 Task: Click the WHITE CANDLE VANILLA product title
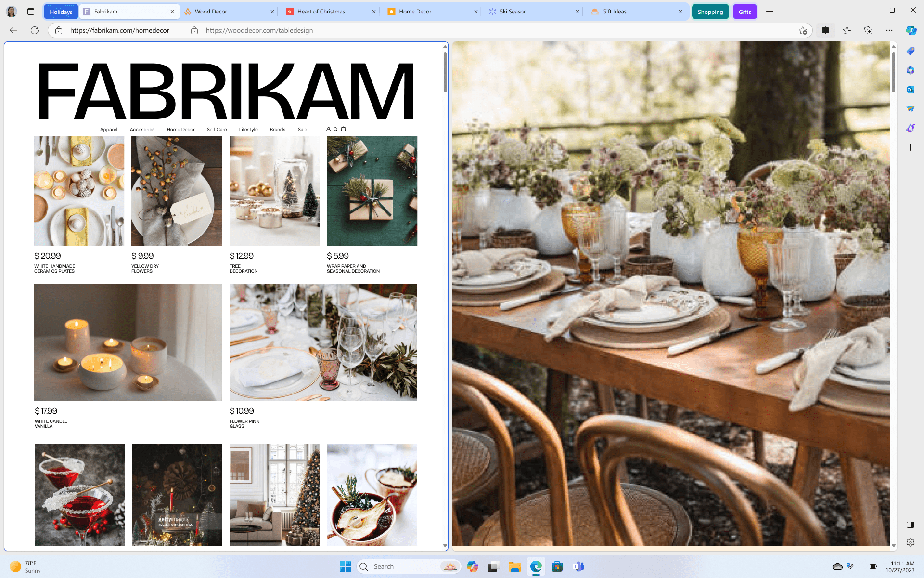(51, 424)
